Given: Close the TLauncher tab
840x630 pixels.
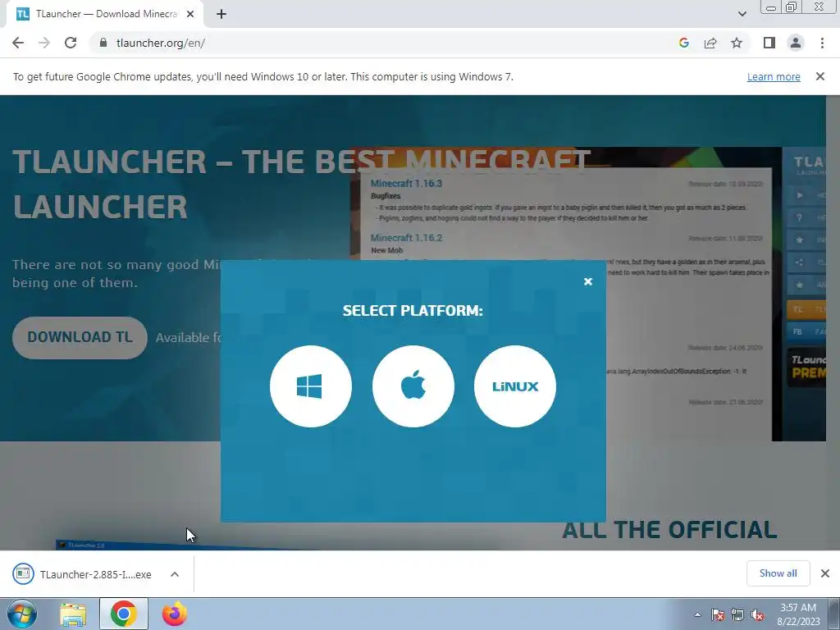Looking at the screenshot, I should (190, 15).
